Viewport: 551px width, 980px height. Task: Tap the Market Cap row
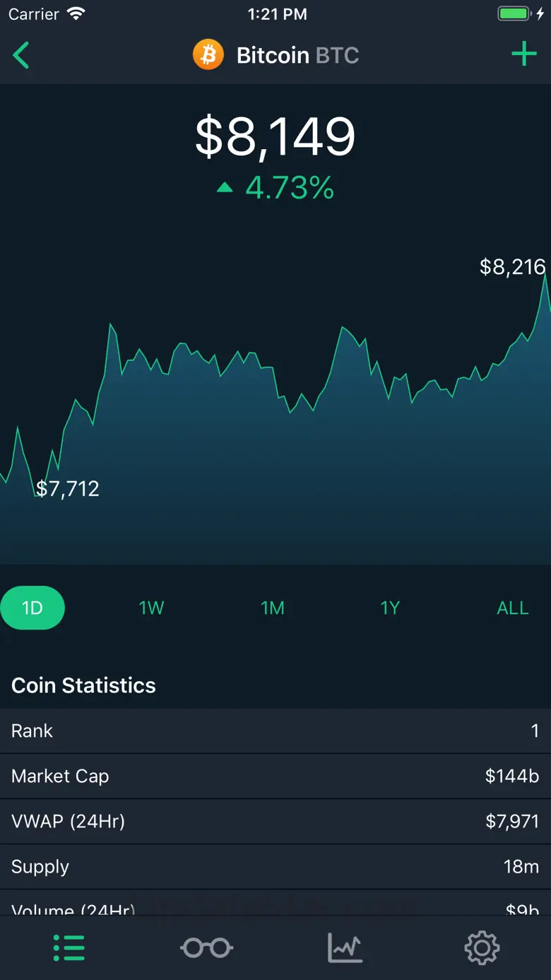(275, 776)
